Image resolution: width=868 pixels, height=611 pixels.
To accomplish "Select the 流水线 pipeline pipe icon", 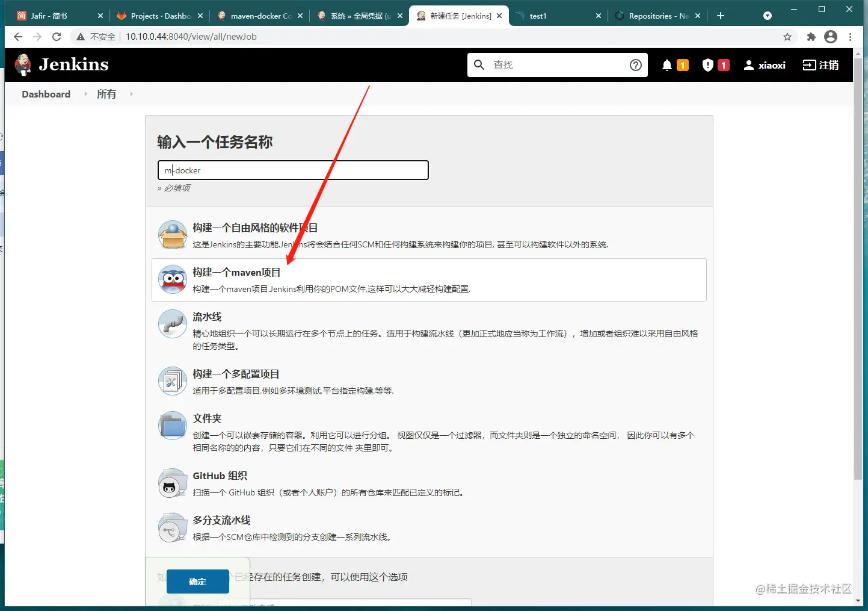I will click(x=173, y=324).
